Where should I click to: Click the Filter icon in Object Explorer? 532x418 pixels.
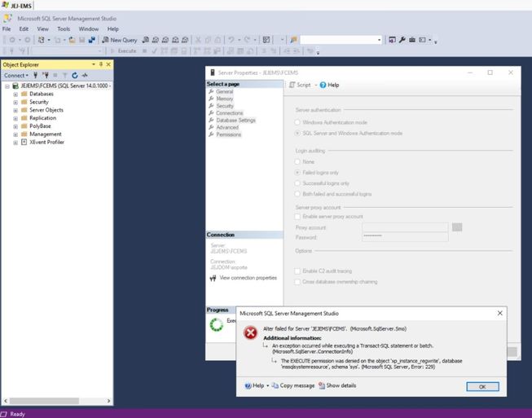[x=64, y=75]
